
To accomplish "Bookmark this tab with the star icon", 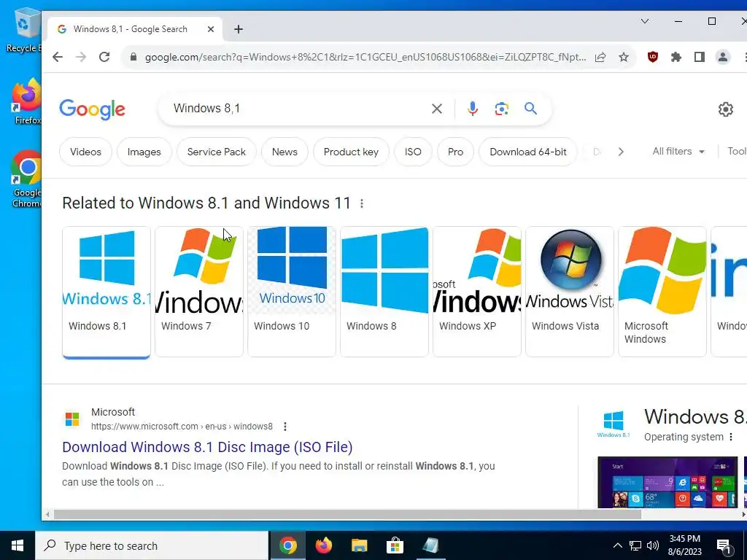I will [624, 57].
